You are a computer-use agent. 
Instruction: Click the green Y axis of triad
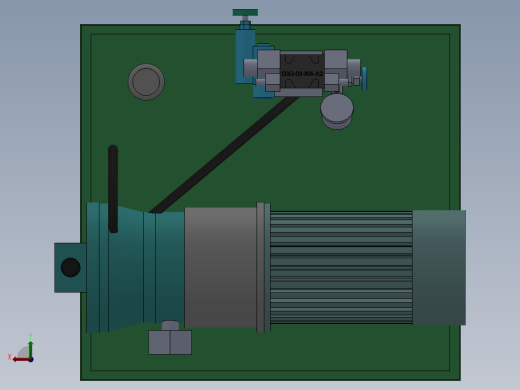31,349
